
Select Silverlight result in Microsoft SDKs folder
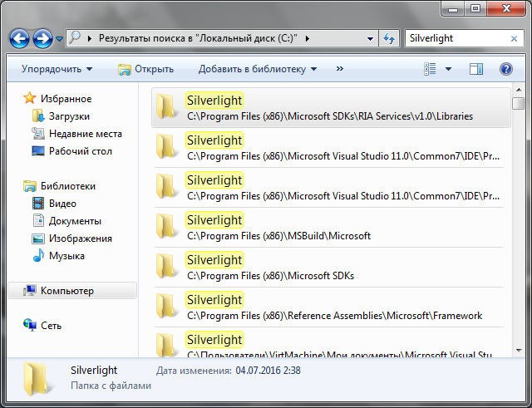tap(329, 268)
